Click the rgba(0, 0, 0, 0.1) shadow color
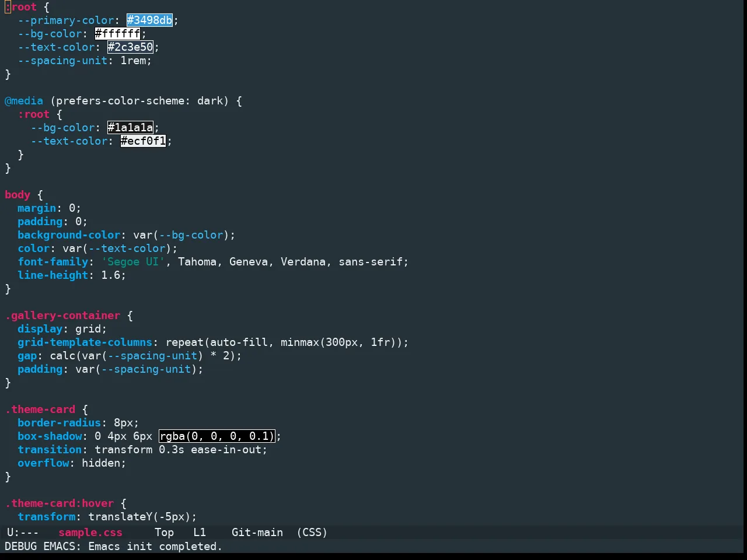 [x=217, y=436]
